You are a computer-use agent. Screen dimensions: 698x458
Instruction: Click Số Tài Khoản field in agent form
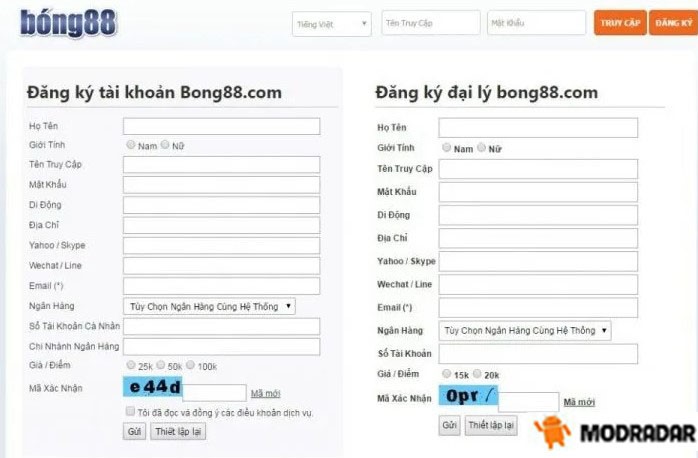(x=538, y=354)
